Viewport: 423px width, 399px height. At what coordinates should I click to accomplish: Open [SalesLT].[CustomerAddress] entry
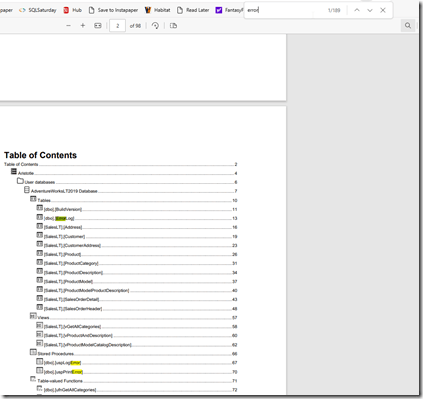point(72,245)
